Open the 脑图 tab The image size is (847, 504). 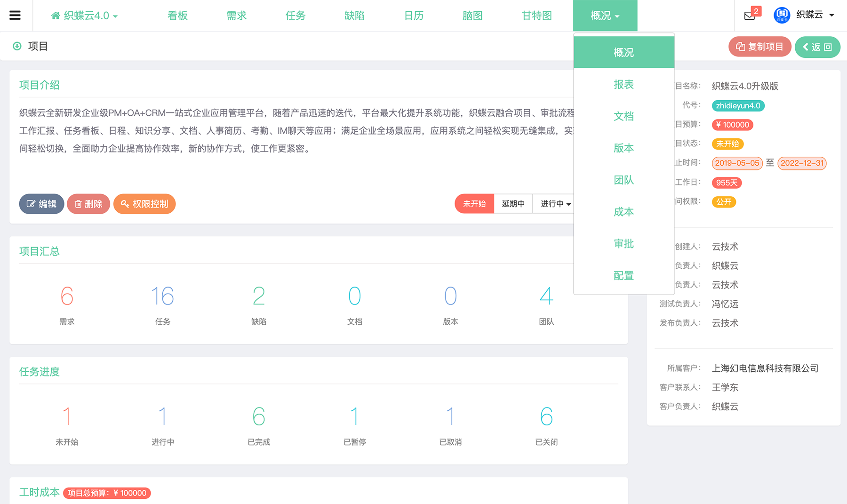pyautogui.click(x=472, y=16)
